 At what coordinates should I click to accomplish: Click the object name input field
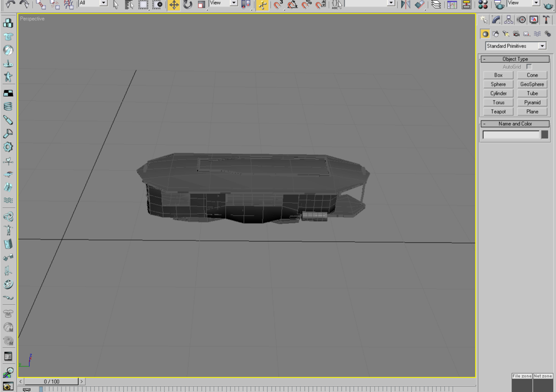pos(511,135)
